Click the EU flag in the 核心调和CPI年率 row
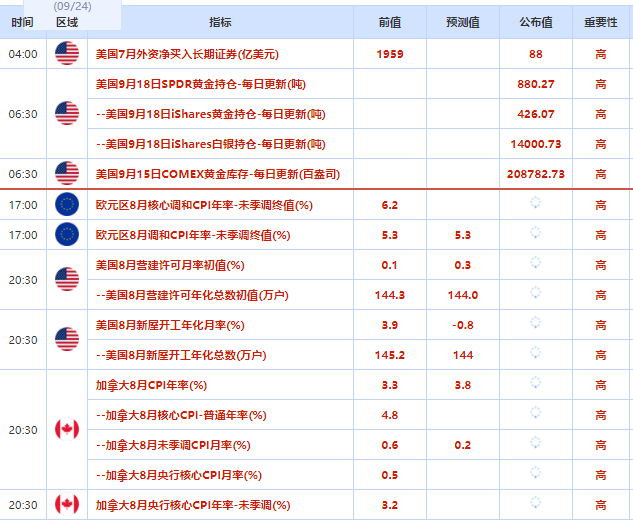 (67, 204)
